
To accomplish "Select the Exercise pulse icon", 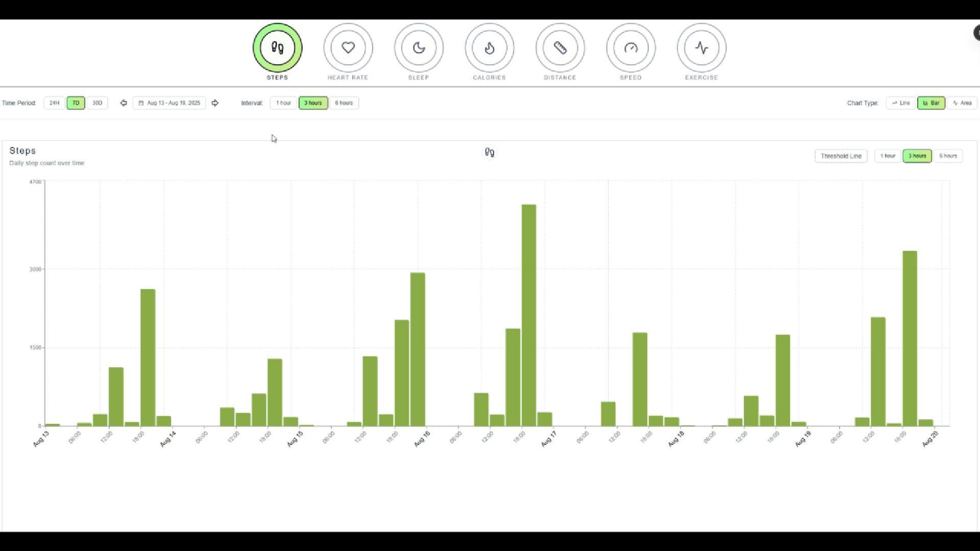I will [x=701, y=48].
